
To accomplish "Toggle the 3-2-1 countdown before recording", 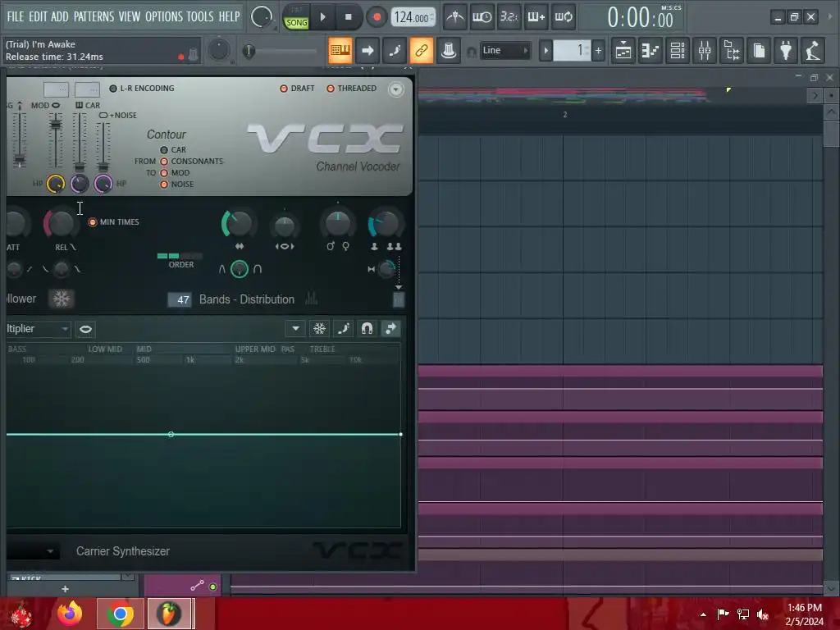I will [509, 17].
